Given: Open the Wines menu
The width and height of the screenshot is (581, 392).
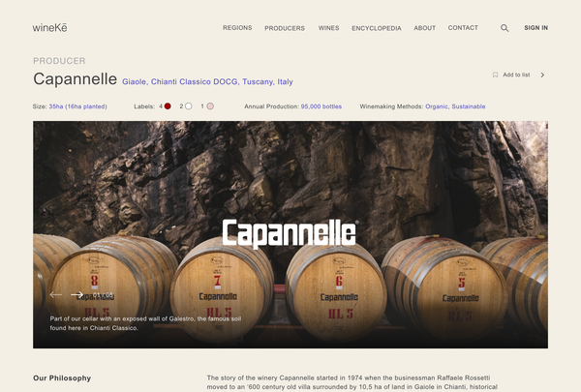Looking at the screenshot, I should [328, 28].
